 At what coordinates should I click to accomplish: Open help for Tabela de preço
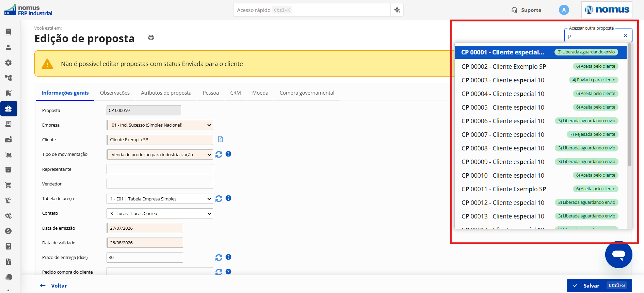point(228,198)
